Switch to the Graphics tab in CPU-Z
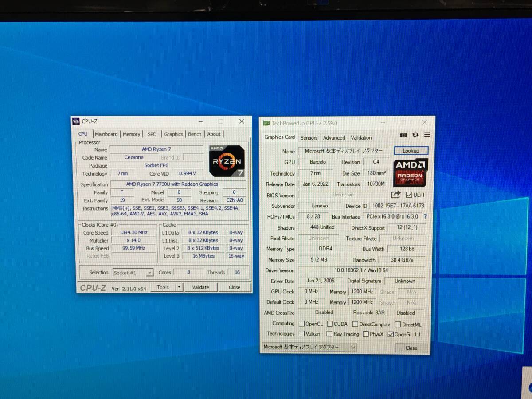This screenshot has width=532, height=399. tap(173, 134)
